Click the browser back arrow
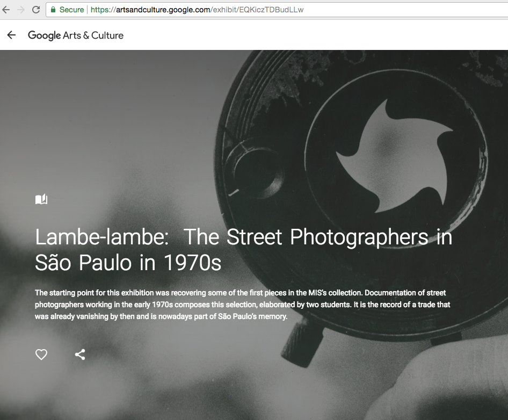Image resolution: width=508 pixels, height=420 pixels. click(x=6, y=10)
